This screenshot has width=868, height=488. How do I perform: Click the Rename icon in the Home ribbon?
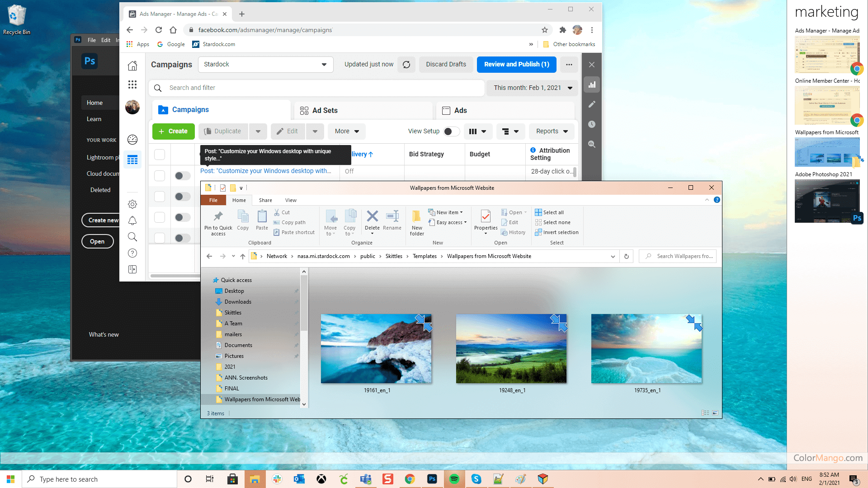392,221
